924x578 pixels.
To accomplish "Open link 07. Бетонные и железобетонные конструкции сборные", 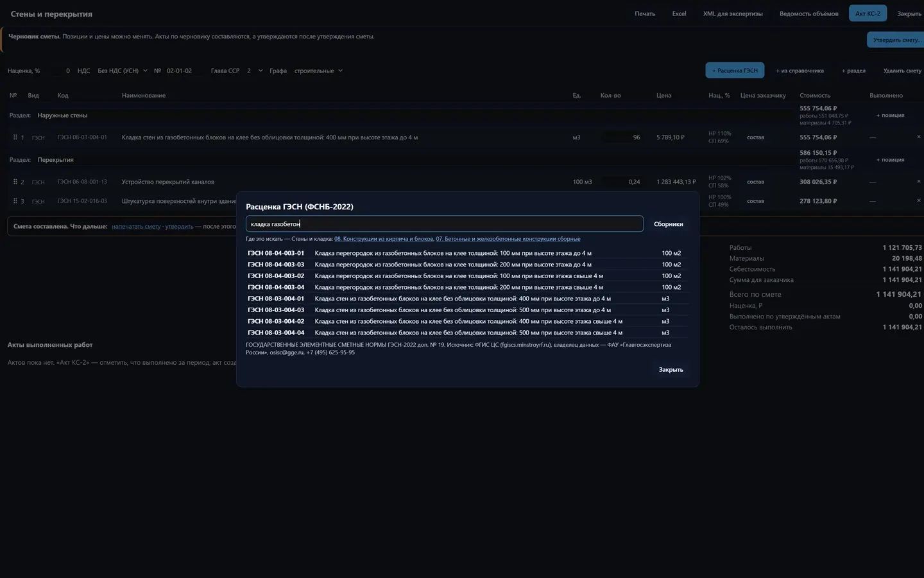I will pos(508,239).
